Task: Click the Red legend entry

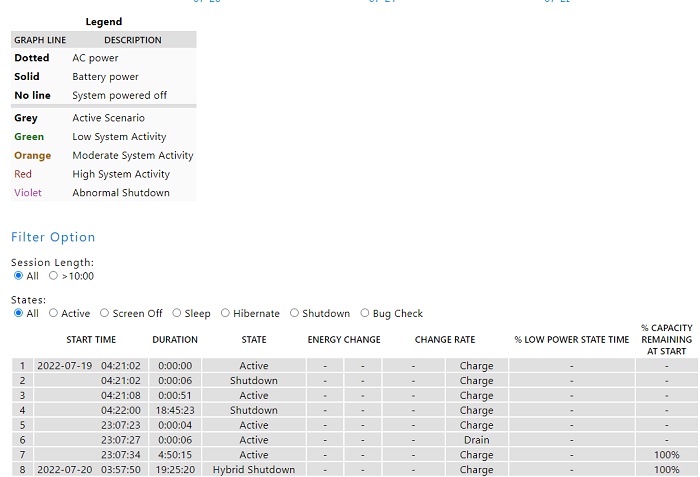Action: (x=23, y=174)
